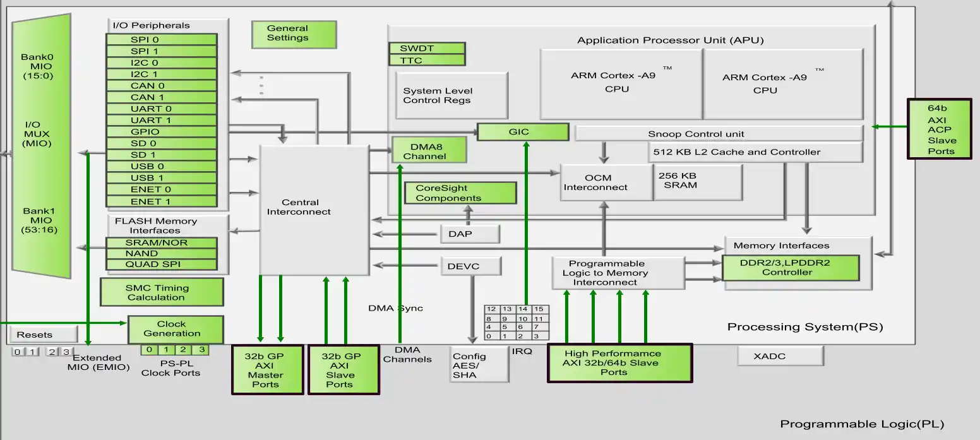Select the NAND flash interface block
The image size is (980, 440).
(162, 253)
